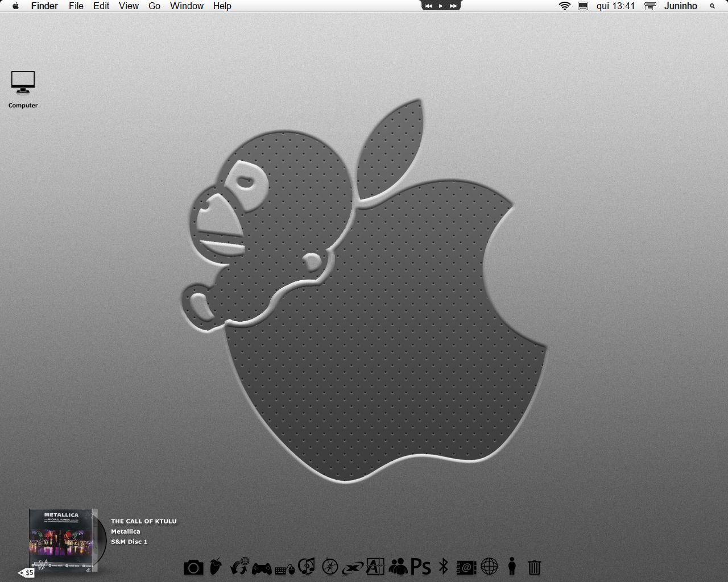Image resolution: width=728 pixels, height=582 pixels.
Task: Open the Bluetooth icon in dock
Action: click(x=444, y=566)
